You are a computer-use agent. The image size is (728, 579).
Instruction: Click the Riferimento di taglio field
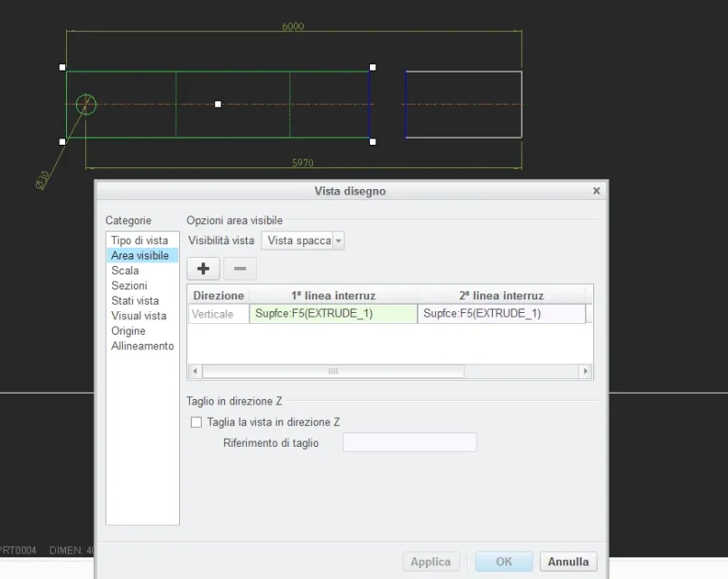tap(410, 442)
